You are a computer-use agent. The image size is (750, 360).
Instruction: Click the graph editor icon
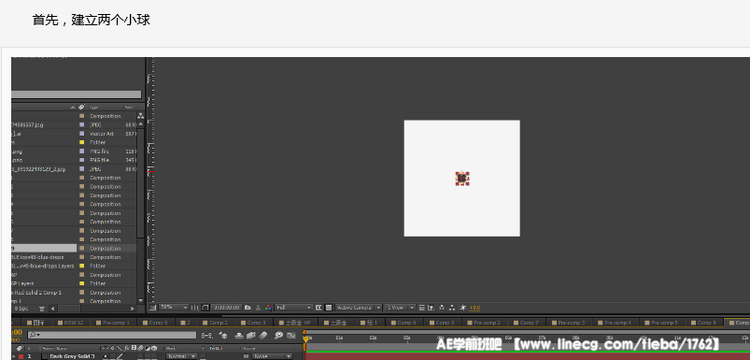[290, 336]
